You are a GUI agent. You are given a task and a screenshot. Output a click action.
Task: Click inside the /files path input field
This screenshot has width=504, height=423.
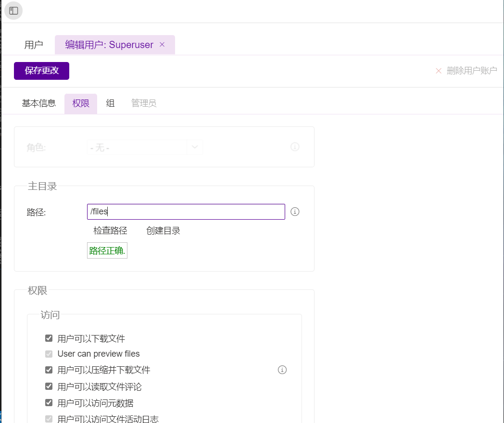coord(186,211)
